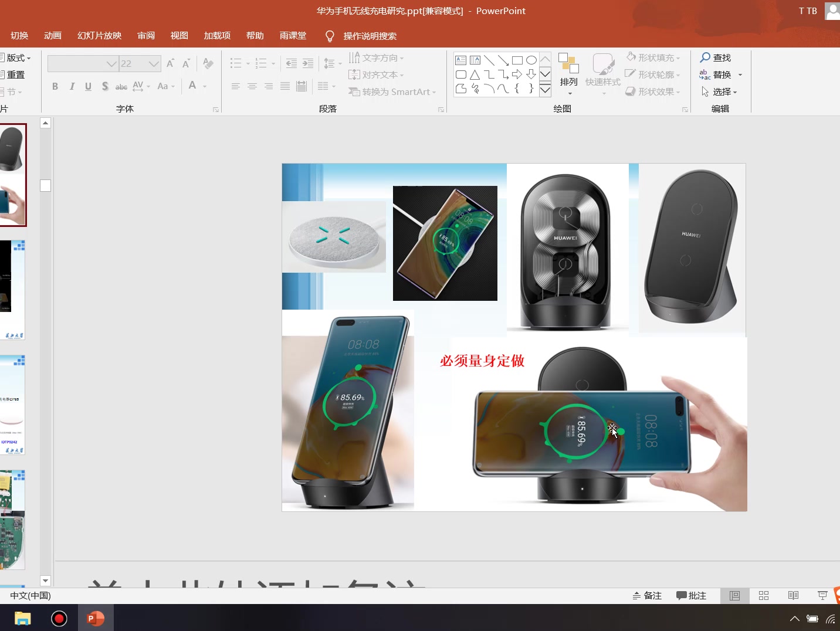Toggle left text alignment

pos(236,86)
